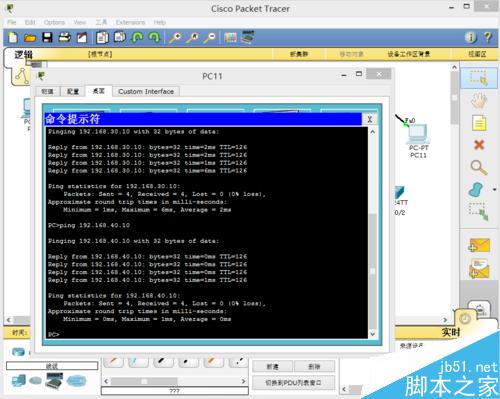Switch to the Custom Interface tab in PC11
Screen dimensions: 500x399
pos(146,91)
